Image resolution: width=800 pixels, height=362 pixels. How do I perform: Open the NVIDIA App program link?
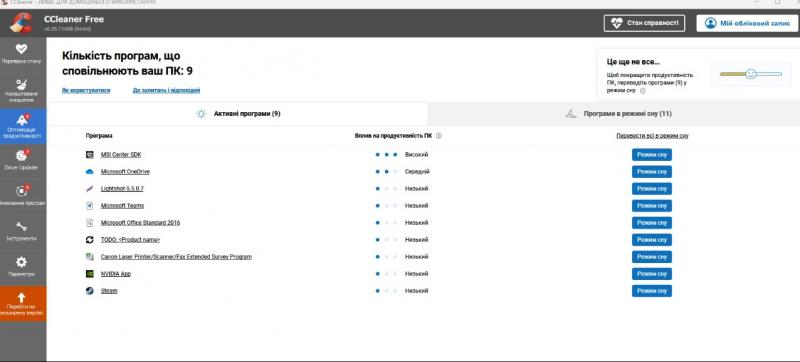[115, 274]
